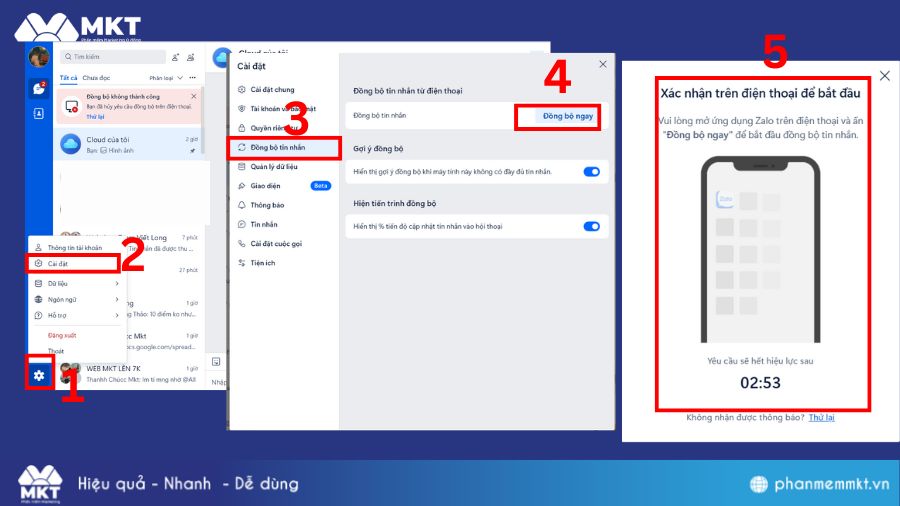Image resolution: width=900 pixels, height=506 pixels.
Task: Select Thông tin tài khoản menu entry
Action: point(75,248)
